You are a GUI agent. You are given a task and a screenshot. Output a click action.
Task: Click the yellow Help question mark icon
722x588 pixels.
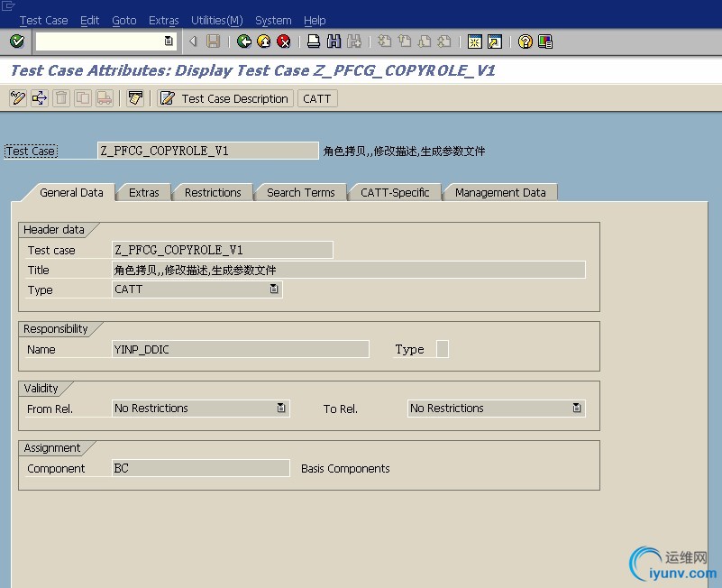525,41
